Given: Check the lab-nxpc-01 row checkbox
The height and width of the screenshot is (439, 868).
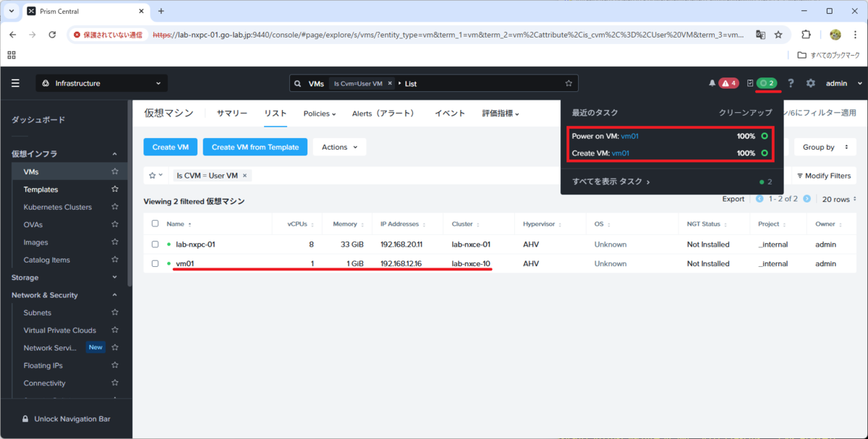Looking at the screenshot, I should [x=155, y=244].
